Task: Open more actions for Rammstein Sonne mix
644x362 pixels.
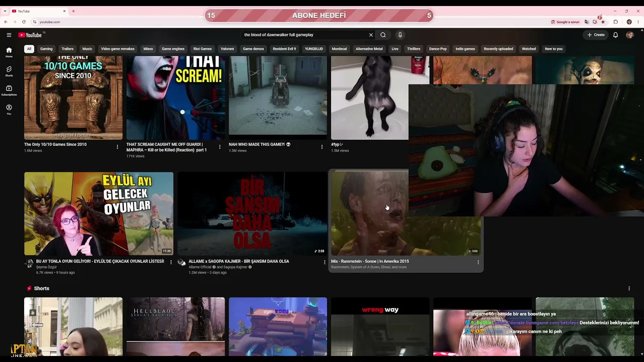Action: point(478,262)
